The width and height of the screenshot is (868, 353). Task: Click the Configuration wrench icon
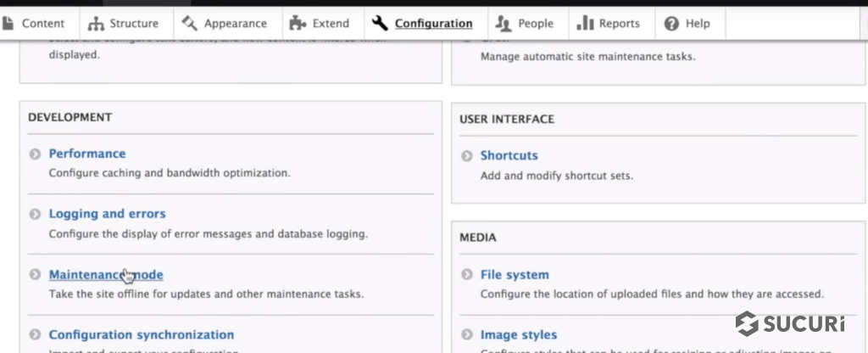[380, 24]
